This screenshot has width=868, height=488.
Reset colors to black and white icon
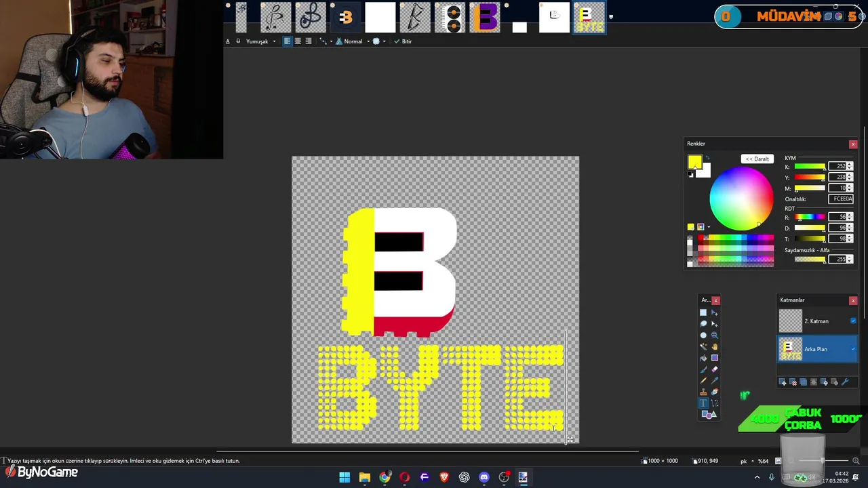[690, 174]
